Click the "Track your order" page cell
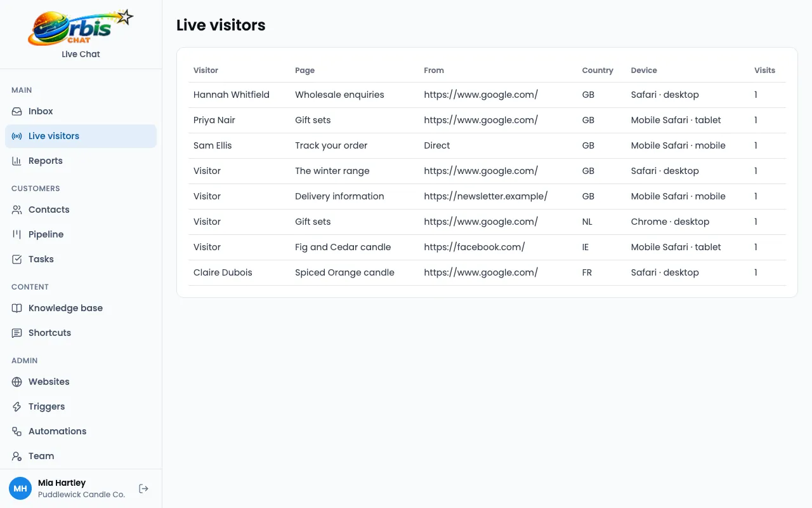 pos(331,145)
